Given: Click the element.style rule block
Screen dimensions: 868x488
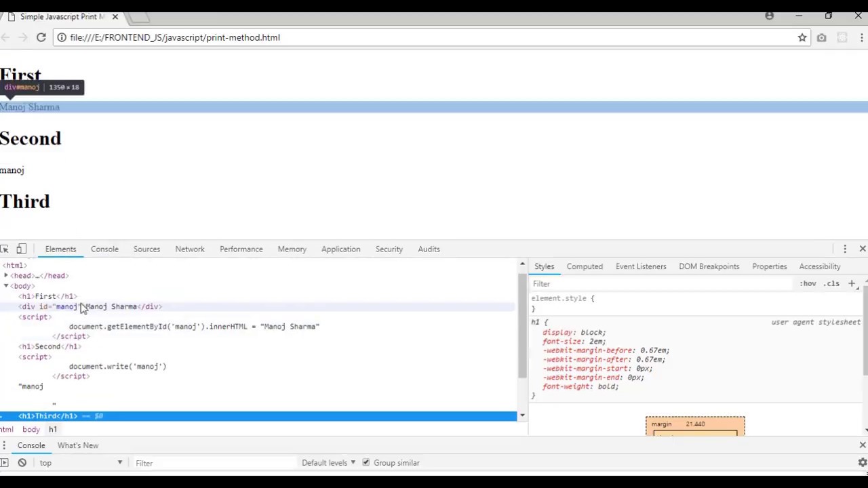Looking at the screenshot, I should point(694,303).
